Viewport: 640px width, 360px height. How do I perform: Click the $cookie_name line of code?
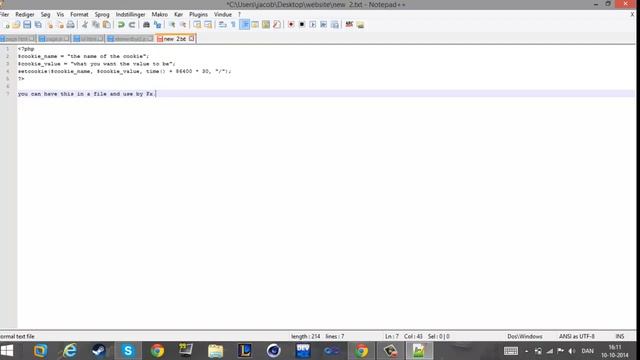pos(83,56)
